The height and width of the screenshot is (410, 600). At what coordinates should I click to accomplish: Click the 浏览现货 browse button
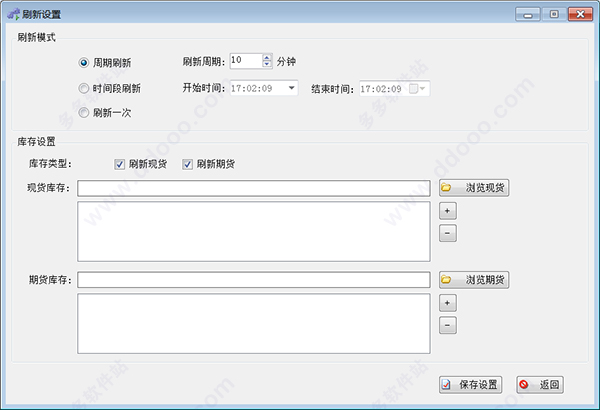point(474,188)
